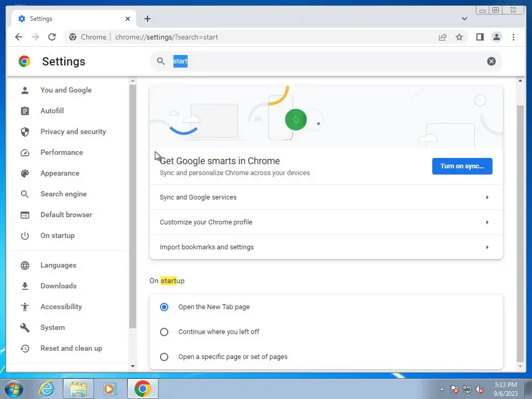Click the Forward navigation arrow

coord(35,37)
